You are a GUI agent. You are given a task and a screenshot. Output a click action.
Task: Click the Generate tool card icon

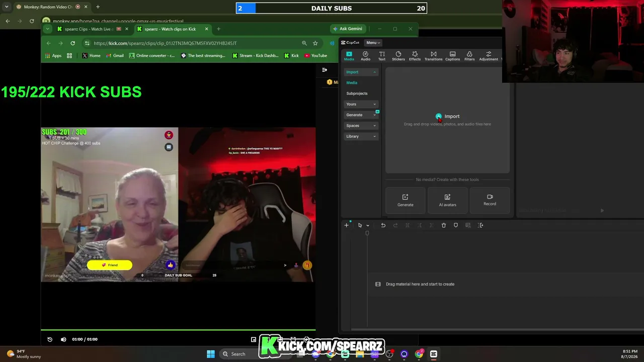coord(406,197)
